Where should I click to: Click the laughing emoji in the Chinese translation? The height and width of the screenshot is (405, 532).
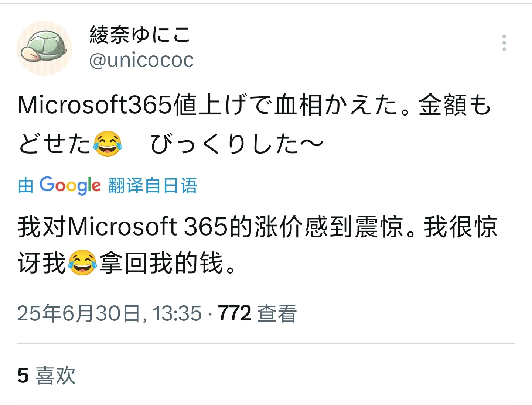coord(82,262)
